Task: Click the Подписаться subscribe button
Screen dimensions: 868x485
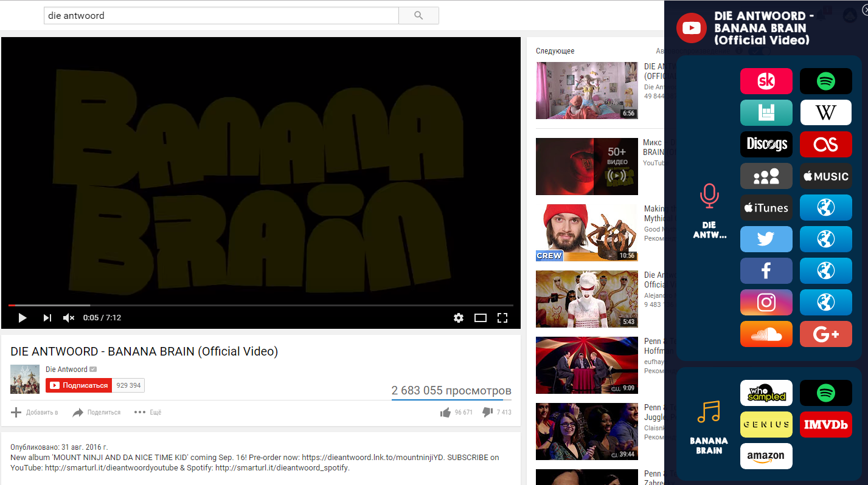Action: 78,385
